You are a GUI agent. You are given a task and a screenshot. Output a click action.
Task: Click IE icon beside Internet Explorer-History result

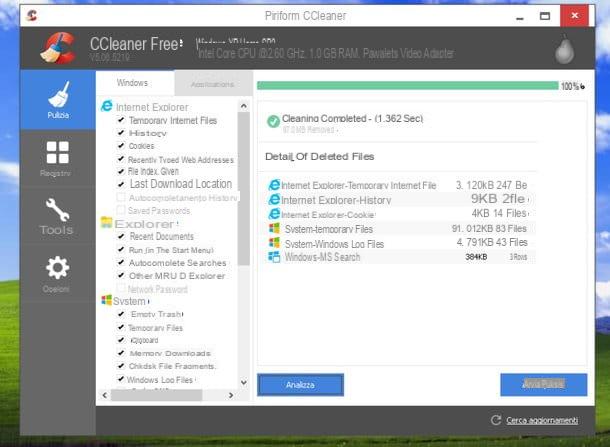274,200
